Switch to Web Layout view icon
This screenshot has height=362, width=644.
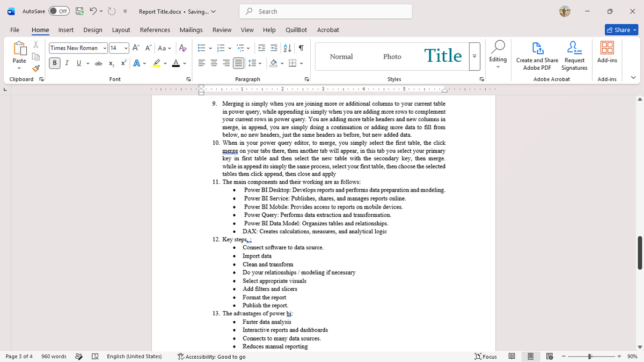550,357
